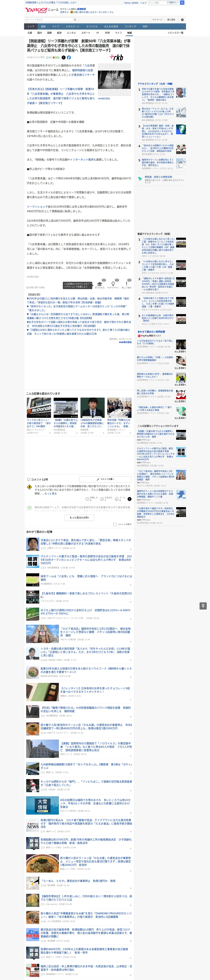Click the 東京商工リサーチ link in article body

point(84,75)
